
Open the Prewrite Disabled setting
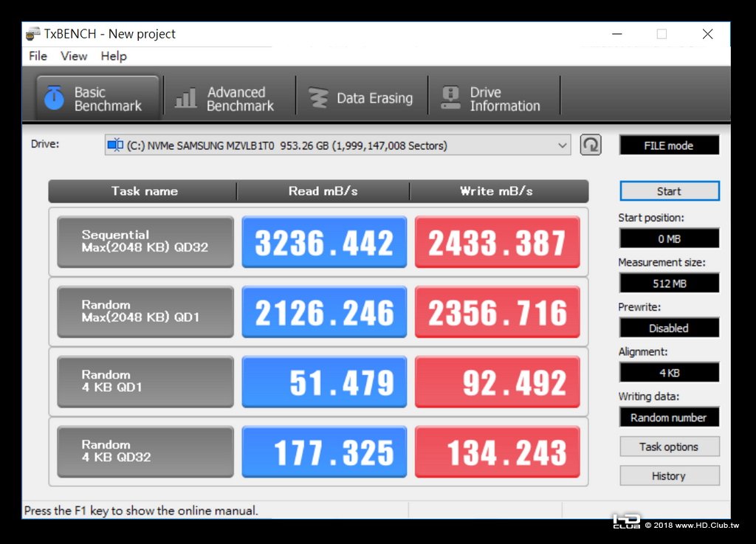[669, 328]
